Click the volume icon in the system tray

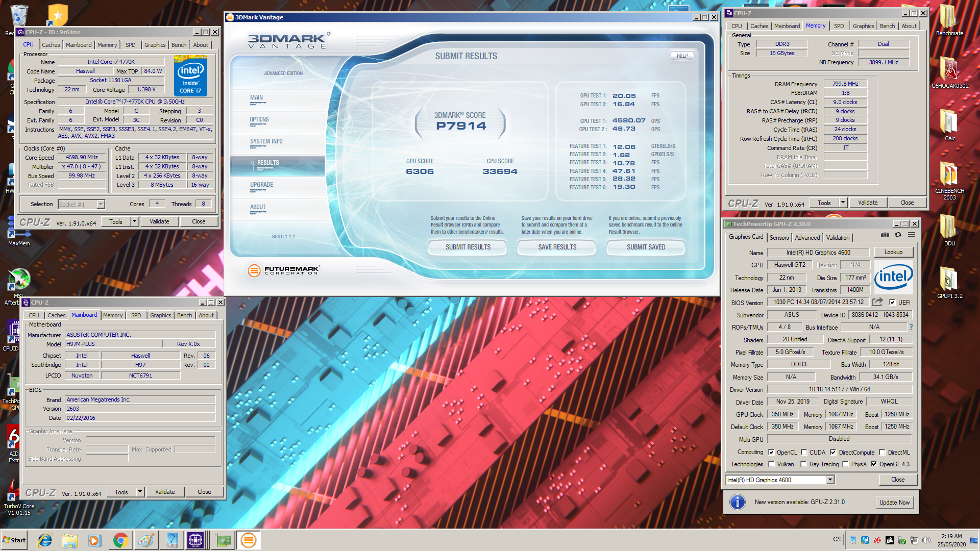tap(926, 540)
